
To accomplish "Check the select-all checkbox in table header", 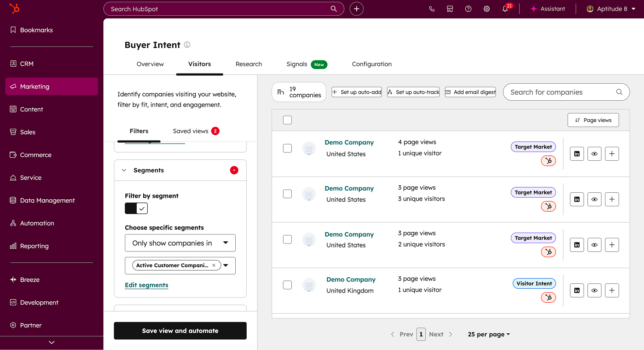I will (287, 120).
